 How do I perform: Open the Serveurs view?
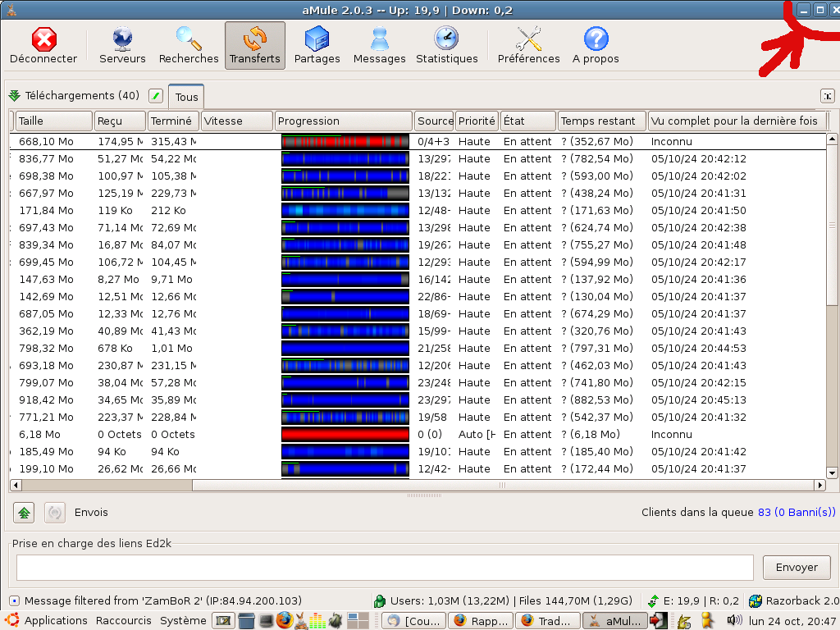[x=122, y=45]
